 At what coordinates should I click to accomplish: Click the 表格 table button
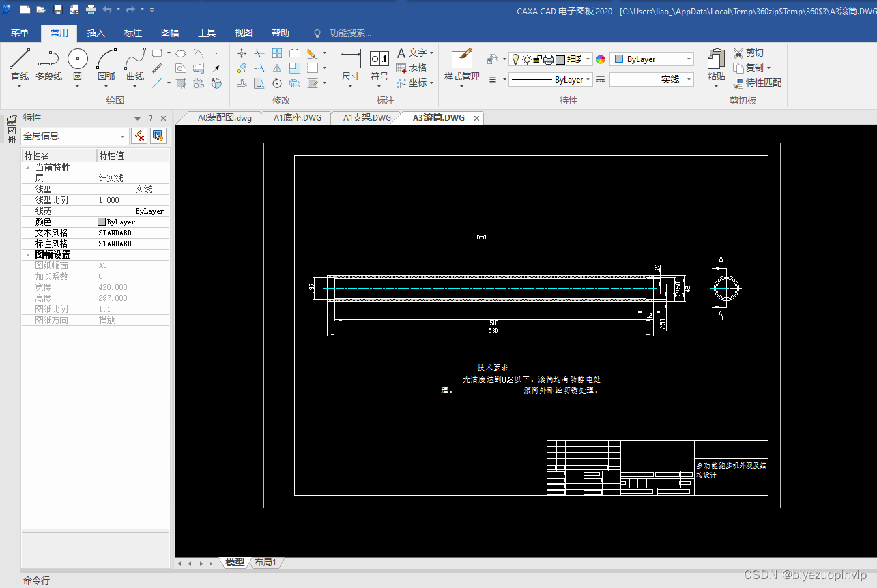click(x=412, y=68)
